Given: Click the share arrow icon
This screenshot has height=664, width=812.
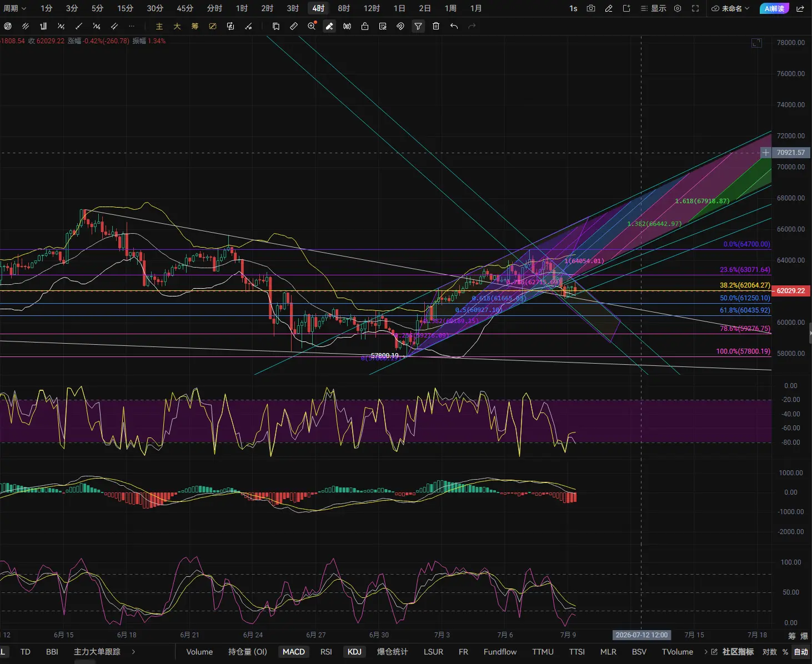Looking at the screenshot, I should pyautogui.click(x=800, y=8).
